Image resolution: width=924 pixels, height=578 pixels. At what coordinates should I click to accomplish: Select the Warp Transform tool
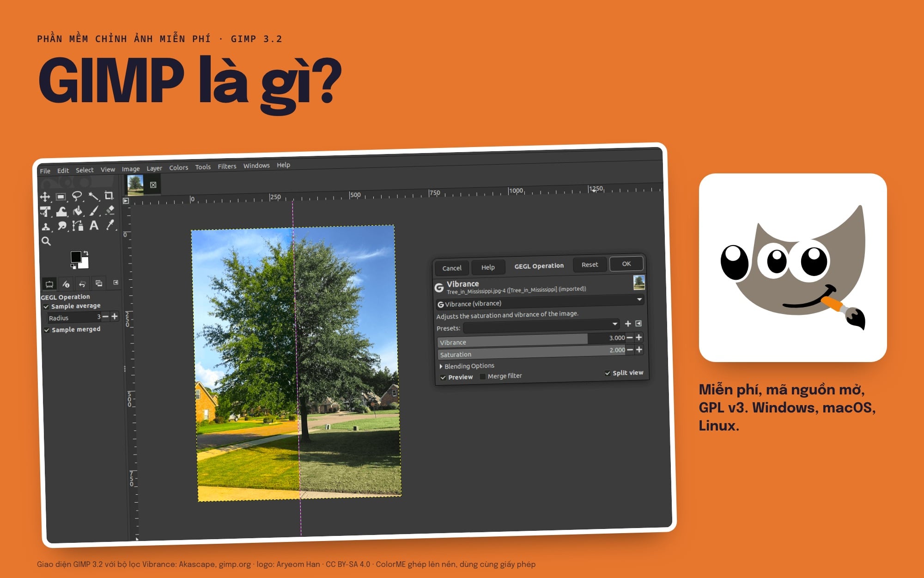click(x=61, y=211)
